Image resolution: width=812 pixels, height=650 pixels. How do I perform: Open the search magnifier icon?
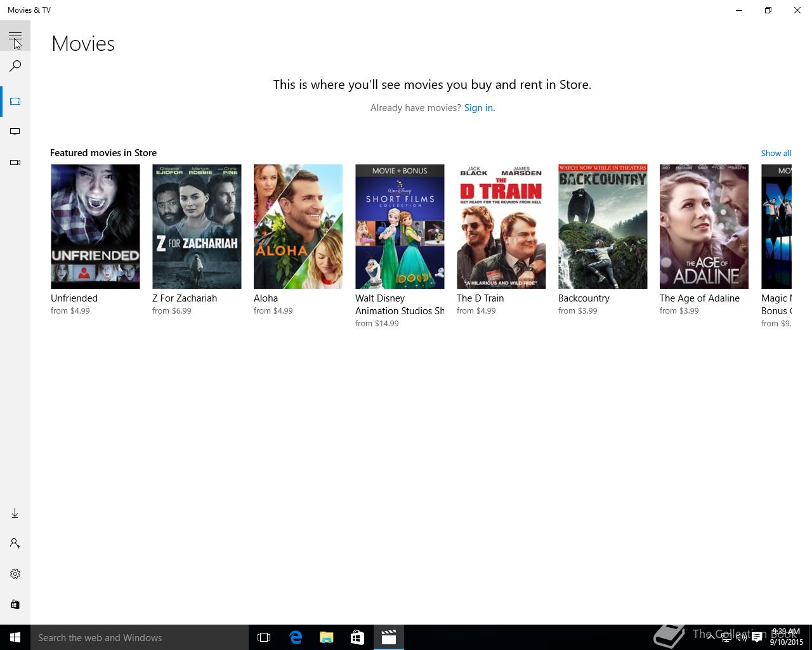pyautogui.click(x=15, y=66)
